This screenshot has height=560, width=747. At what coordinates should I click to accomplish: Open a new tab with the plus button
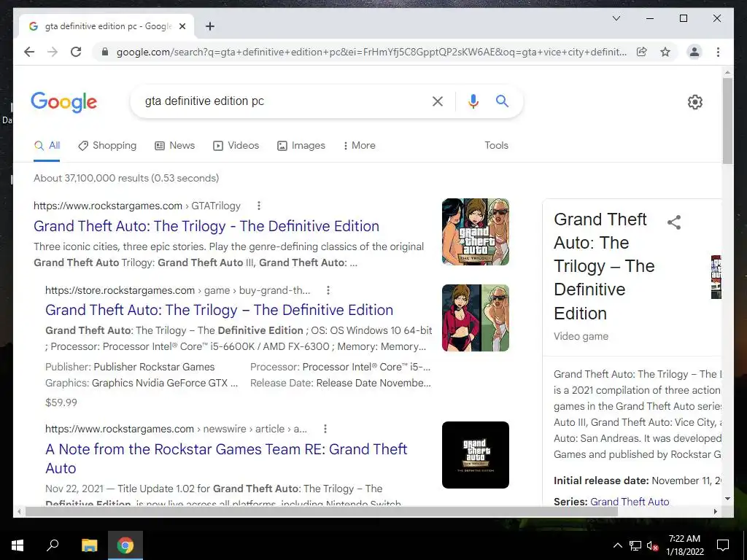pyautogui.click(x=209, y=26)
